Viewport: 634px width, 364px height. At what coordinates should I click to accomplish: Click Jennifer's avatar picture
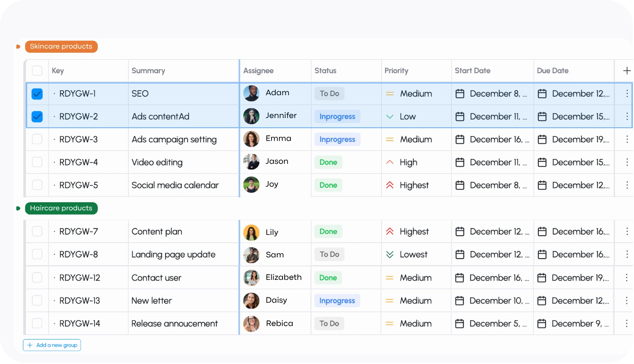pyautogui.click(x=251, y=116)
